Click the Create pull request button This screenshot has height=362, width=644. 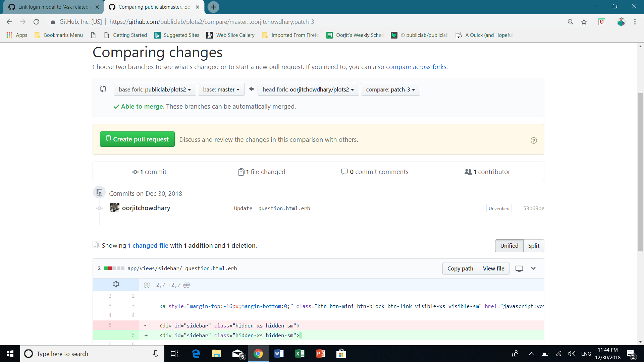click(137, 139)
